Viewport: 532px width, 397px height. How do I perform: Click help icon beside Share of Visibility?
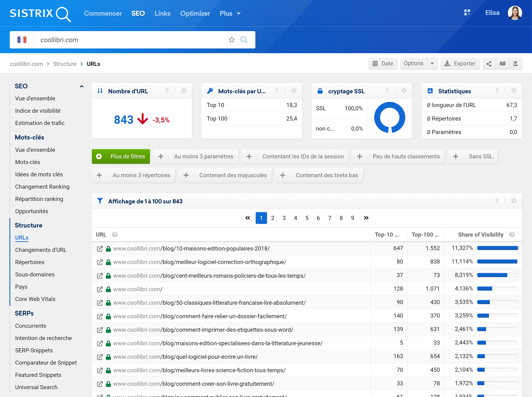pos(512,234)
